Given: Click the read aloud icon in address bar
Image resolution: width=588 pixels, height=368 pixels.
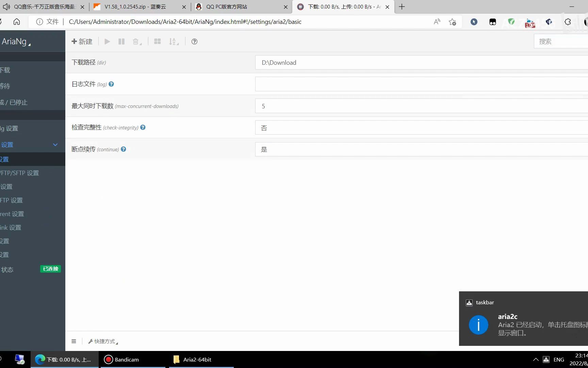Looking at the screenshot, I should 437,22.
